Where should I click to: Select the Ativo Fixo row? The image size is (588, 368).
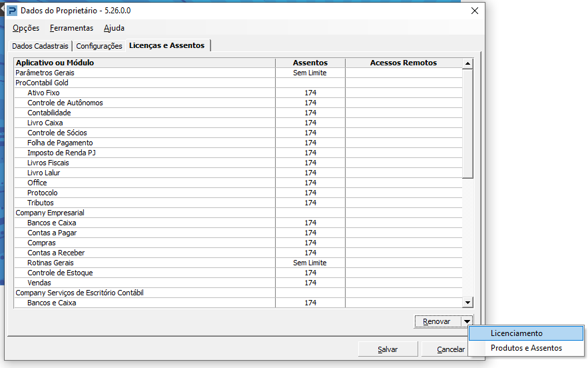coord(238,93)
